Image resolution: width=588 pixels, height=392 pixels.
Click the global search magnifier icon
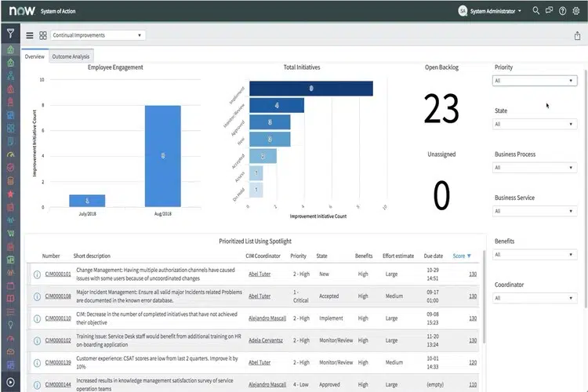point(536,11)
